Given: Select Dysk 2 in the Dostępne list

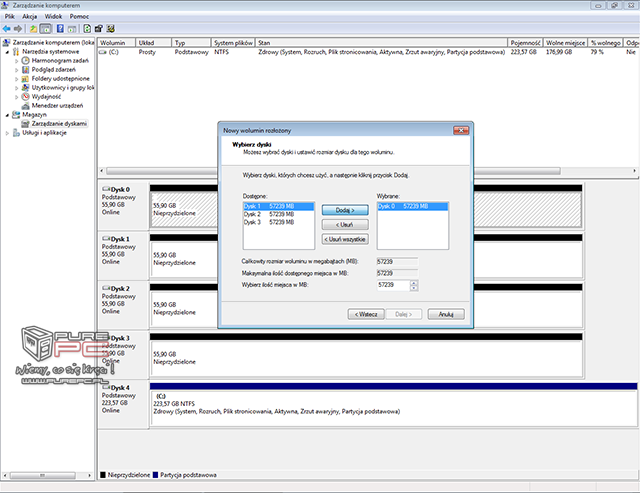Looking at the screenshot, I should pos(278,214).
